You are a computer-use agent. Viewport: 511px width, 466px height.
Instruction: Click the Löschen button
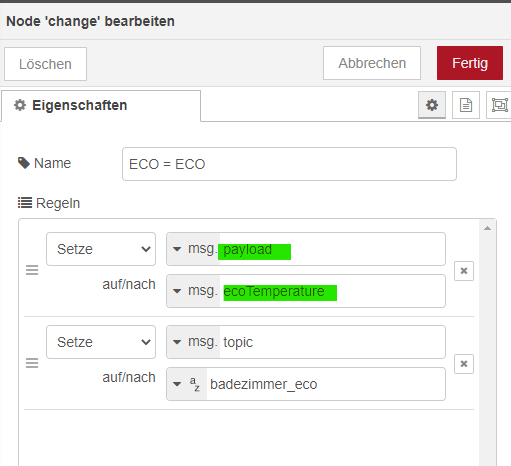pos(45,64)
